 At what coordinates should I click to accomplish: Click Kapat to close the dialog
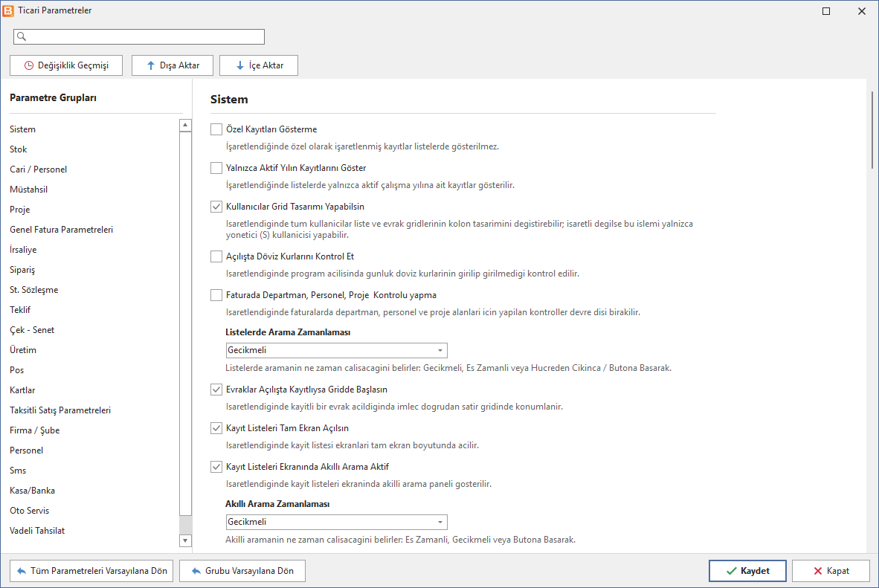831,571
